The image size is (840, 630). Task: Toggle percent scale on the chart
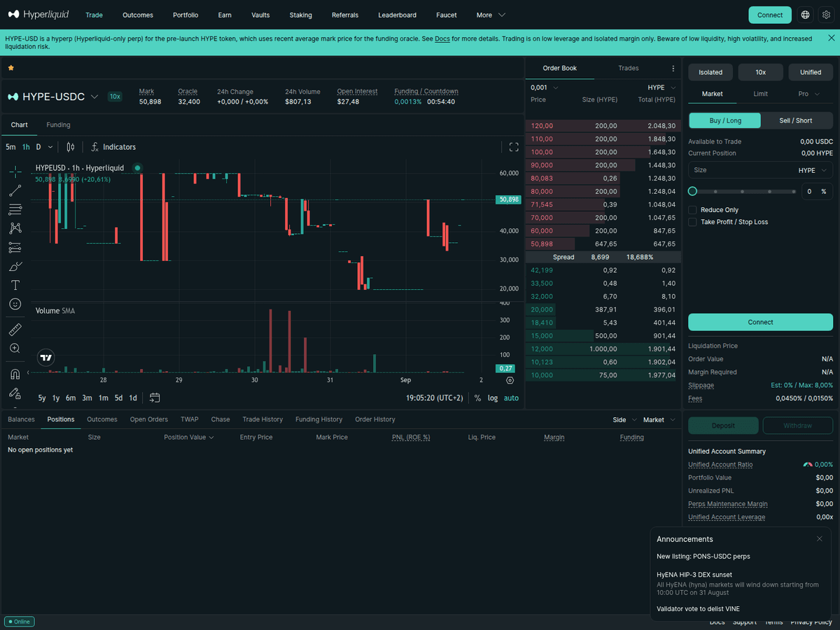pos(477,398)
